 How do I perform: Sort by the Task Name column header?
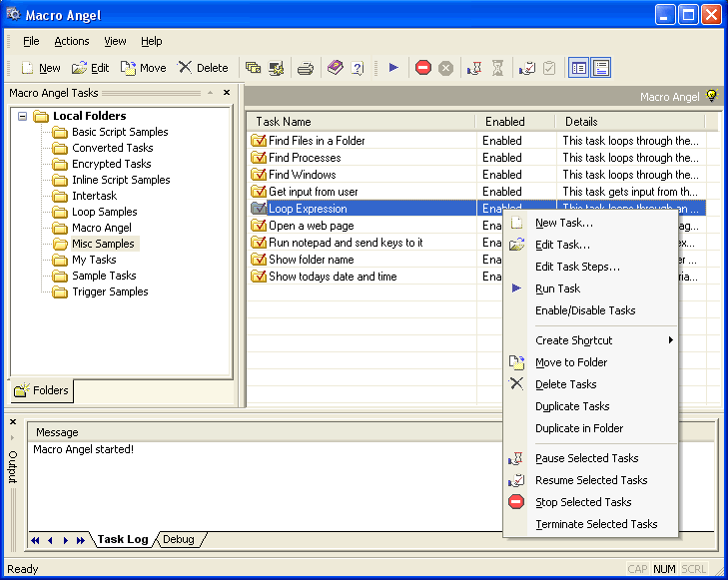coord(362,122)
